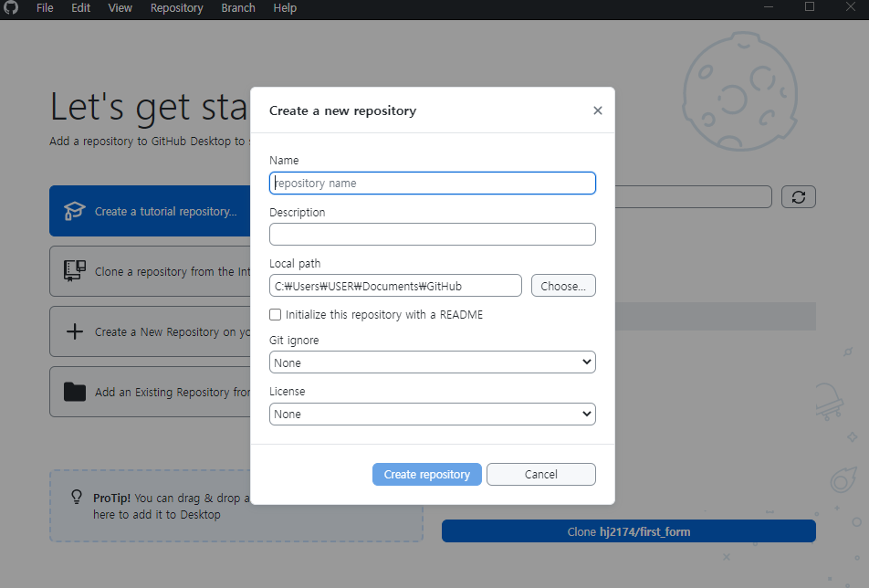The height and width of the screenshot is (588, 869).
Task: Click 'Add a repository to GitHub Desktop' subtitle
Action: [x=147, y=142]
